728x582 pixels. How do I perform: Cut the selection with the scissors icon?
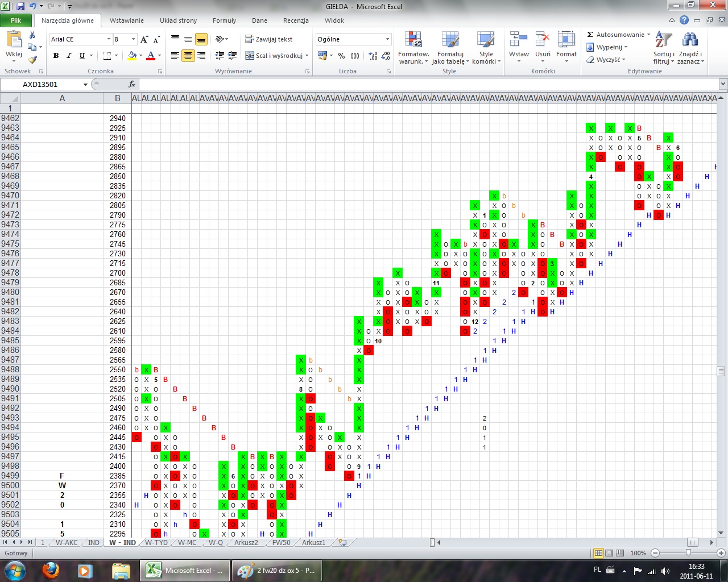[32, 35]
